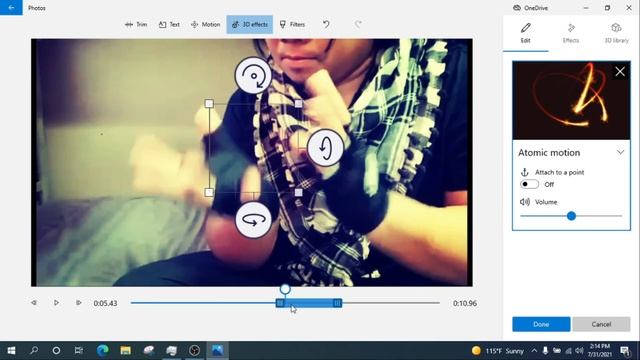The image size is (640, 360).
Task: Play the video preview
Action: tap(56, 303)
